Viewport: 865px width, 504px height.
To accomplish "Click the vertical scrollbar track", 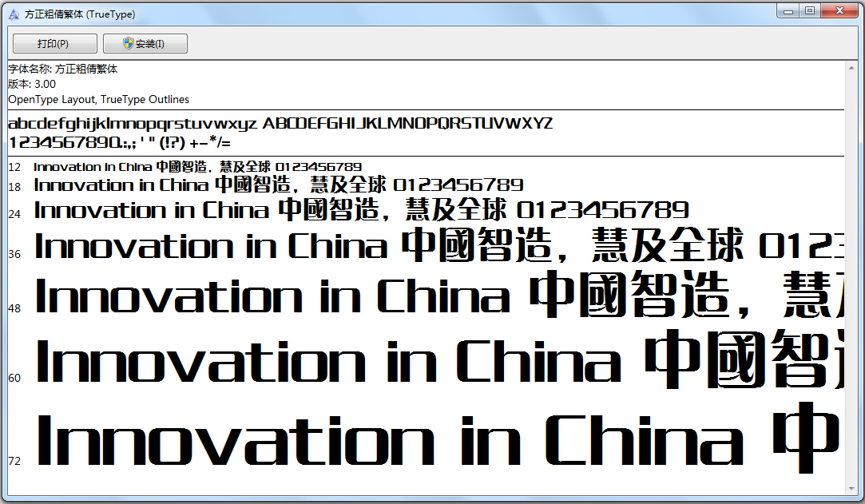I will click(851, 278).
